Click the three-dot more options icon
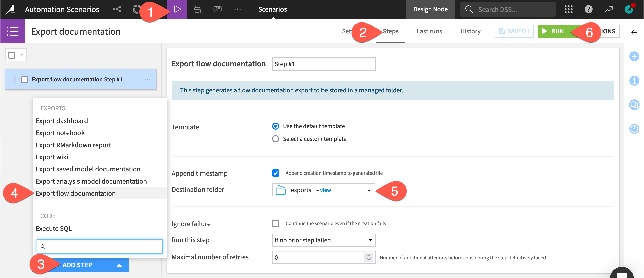The height and width of the screenshot is (278, 644). click(x=238, y=9)
